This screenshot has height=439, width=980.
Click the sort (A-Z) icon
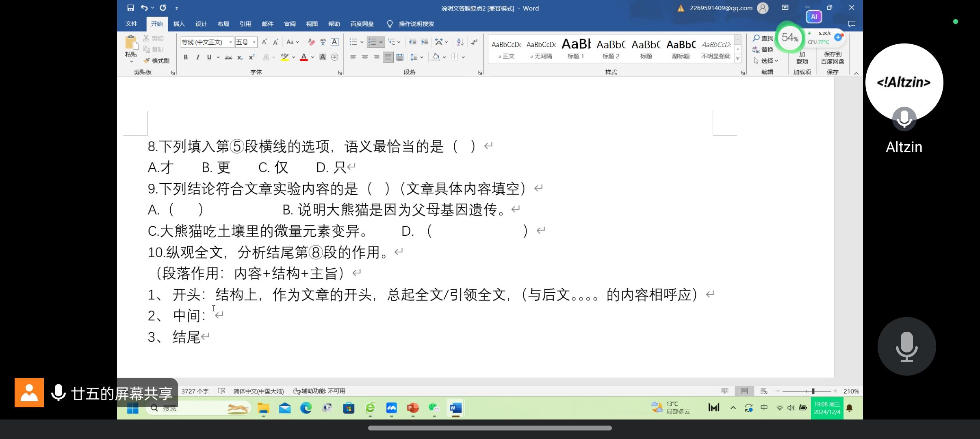click(x=460, y=42)
